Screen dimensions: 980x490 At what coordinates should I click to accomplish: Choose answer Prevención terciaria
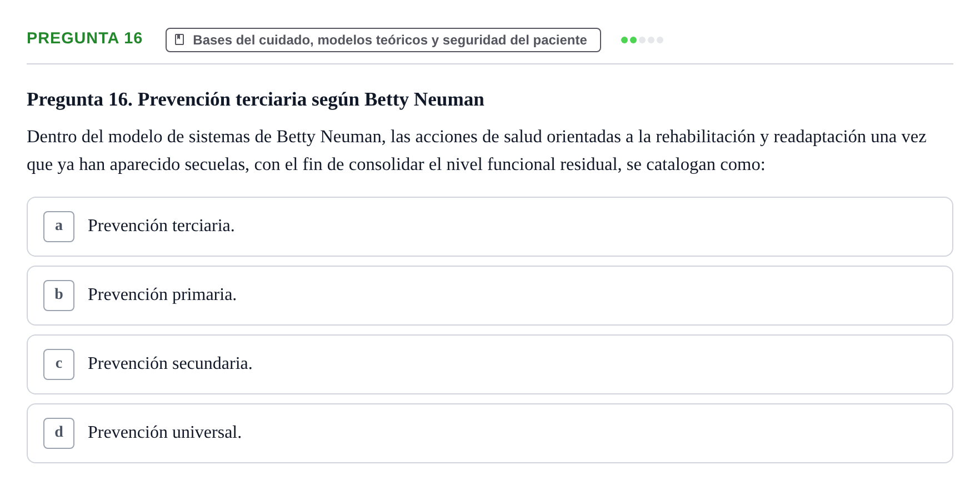click(161, 226)
